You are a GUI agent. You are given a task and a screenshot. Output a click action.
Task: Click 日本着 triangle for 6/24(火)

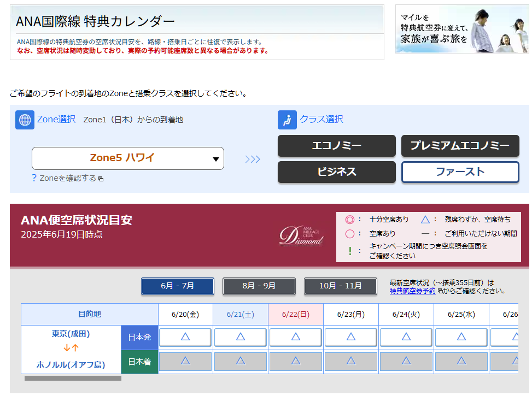pos(406,361)
